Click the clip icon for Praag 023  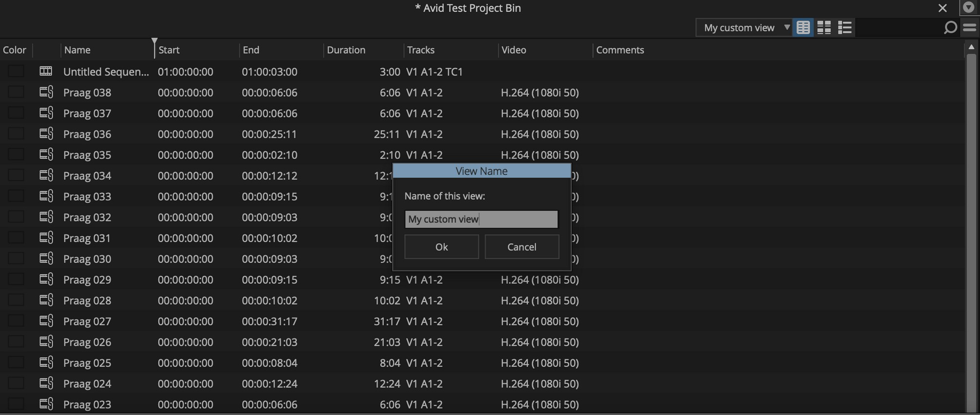click(46, 404)
